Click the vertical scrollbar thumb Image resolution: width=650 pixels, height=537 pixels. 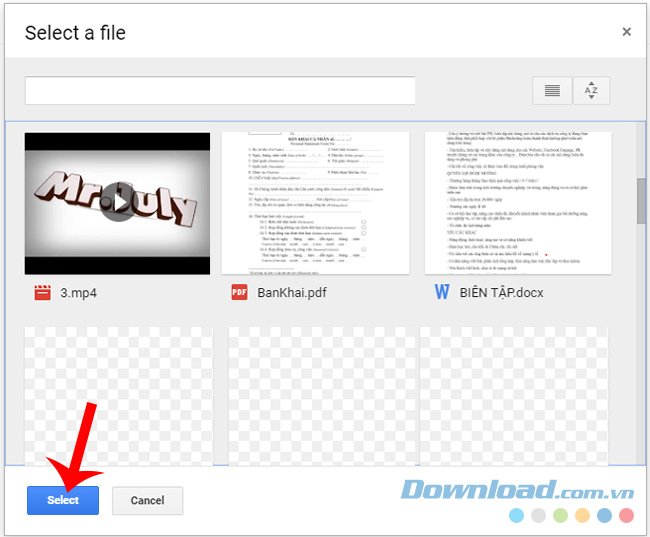click(x=641, y=201)
